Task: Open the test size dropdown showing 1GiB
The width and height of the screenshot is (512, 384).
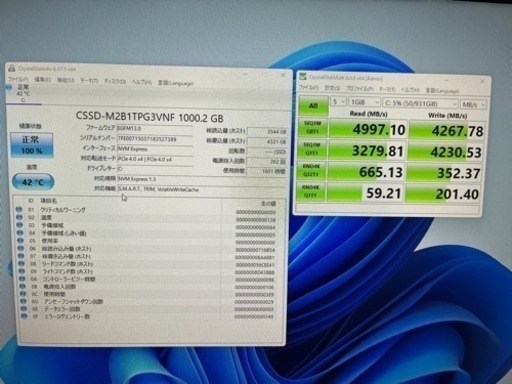Action: point(365,102)
